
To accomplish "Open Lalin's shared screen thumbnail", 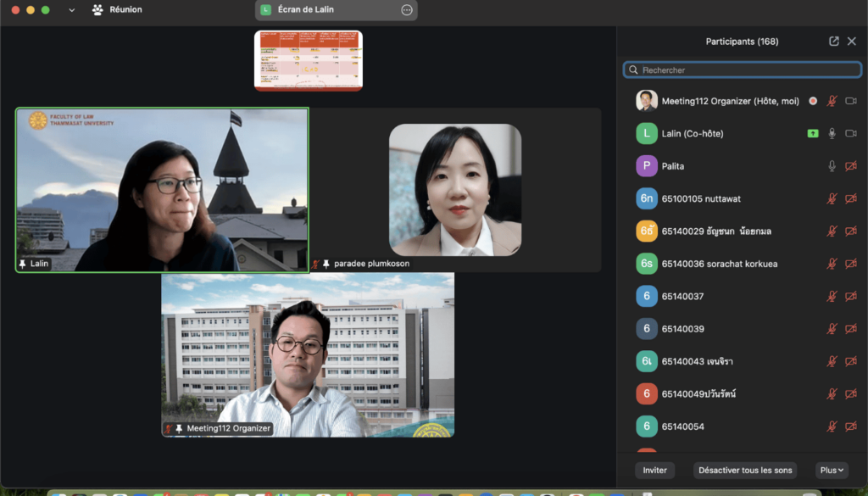I will tap(309, 60).
